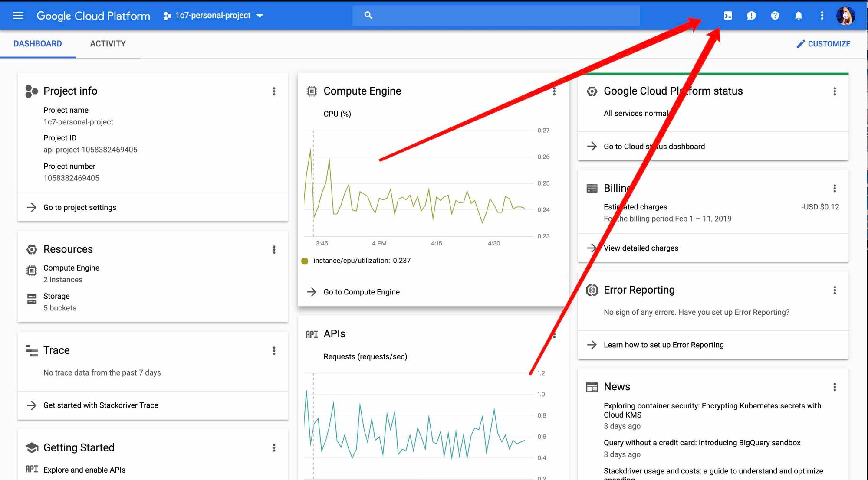Click the Customize pencil button
Image resolution: width=868 pixels, height=480 pixels.
click(x=823, y=44)
